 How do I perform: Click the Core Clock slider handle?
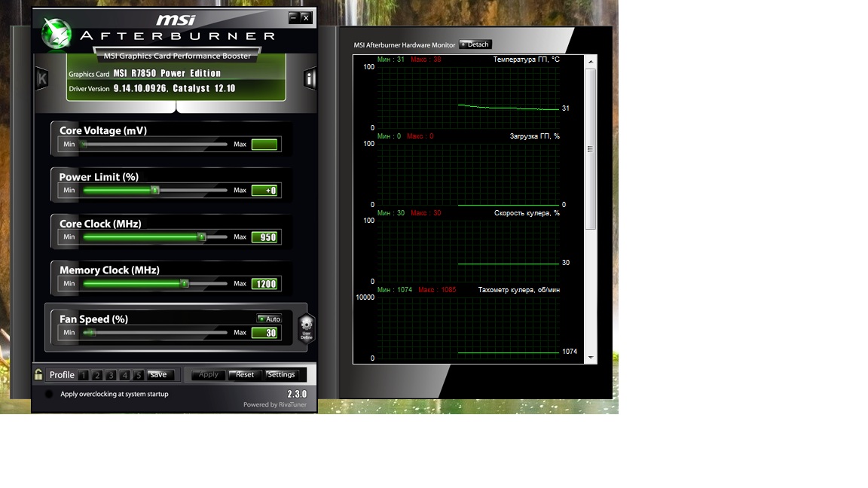(202, 236)
